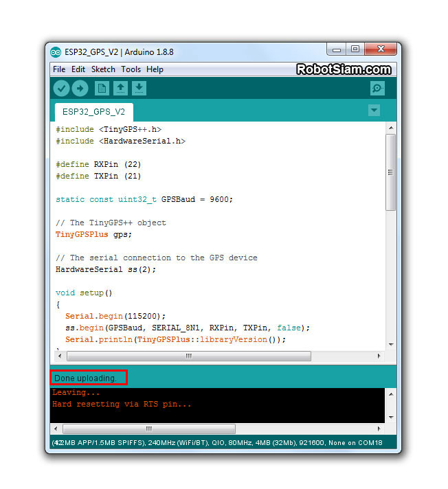Click the '// The TinyGPS++ object' comment
This screenshot has width=448, height=489.
111,223
